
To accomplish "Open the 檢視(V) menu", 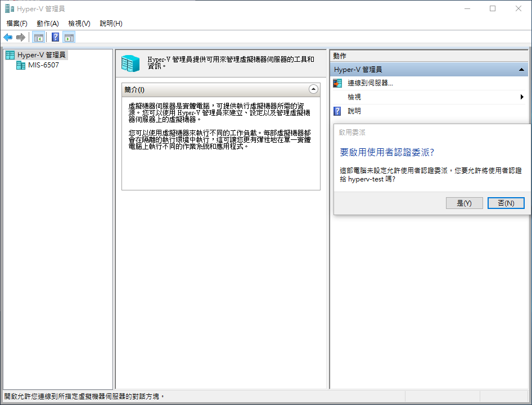I will click(79, 24).
